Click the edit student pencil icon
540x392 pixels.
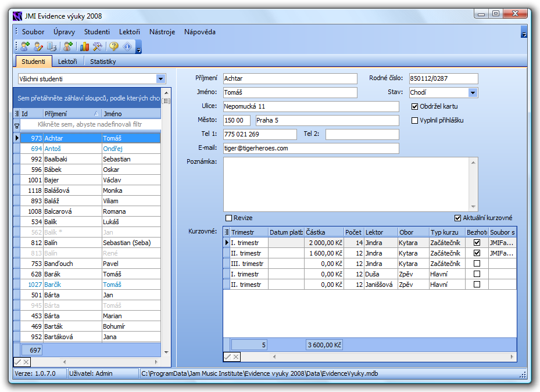(38, 47)
